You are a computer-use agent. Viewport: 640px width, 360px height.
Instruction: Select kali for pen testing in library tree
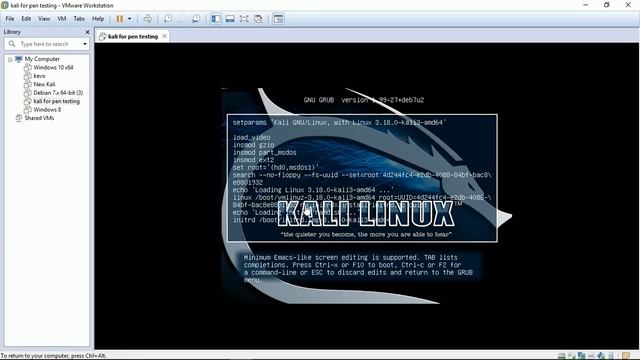(x=56, y=101)
